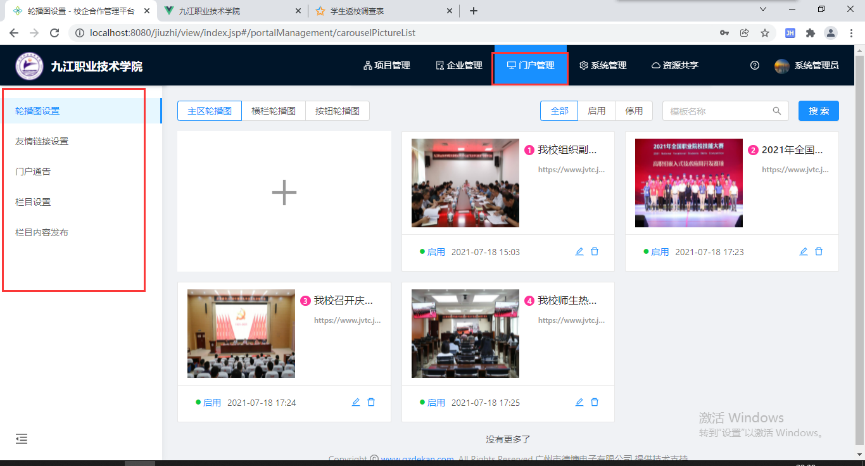
Task: Switch to the 横栏轮播图 tab
Action: point(273,111)
